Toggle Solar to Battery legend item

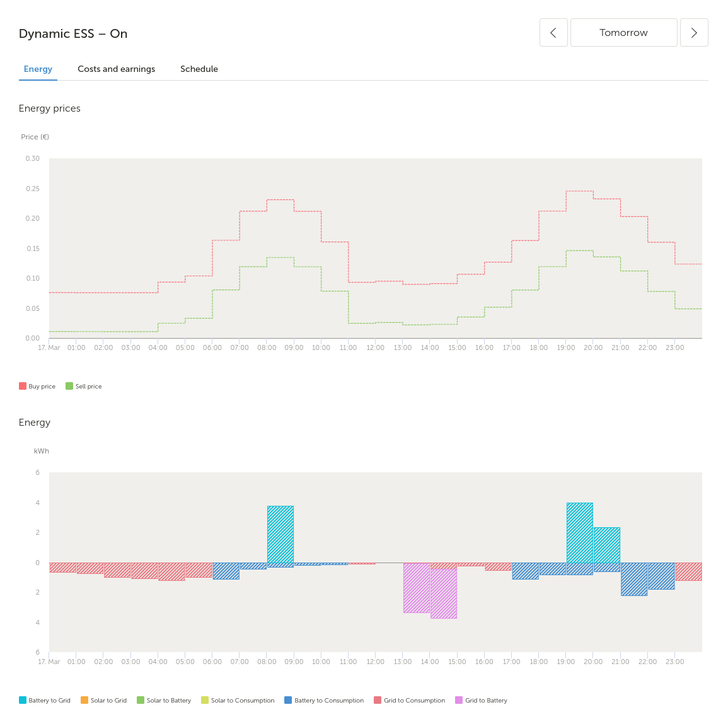164,700
